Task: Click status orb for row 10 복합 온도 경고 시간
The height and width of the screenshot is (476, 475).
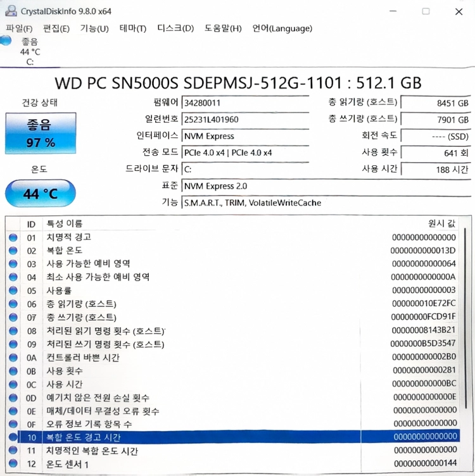Action: click(13, 437)
